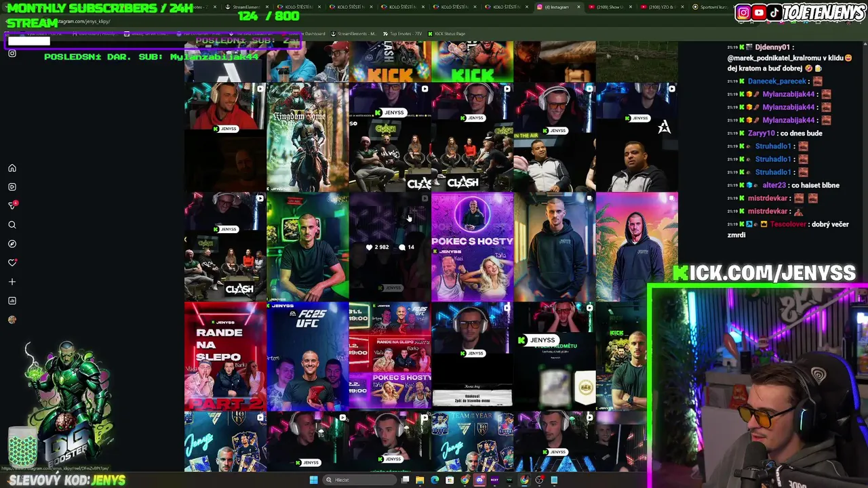Open Microsoft Edge on taskbar

click(435, 480)
